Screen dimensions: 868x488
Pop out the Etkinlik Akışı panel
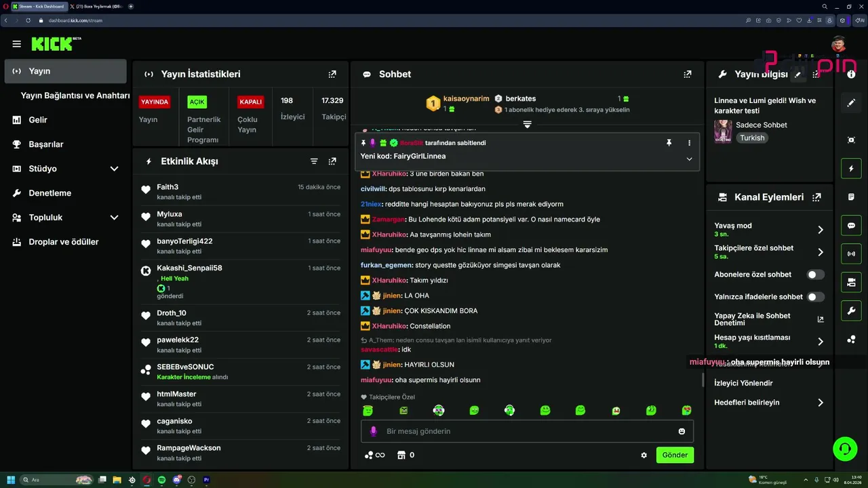(x=332, y=161)
